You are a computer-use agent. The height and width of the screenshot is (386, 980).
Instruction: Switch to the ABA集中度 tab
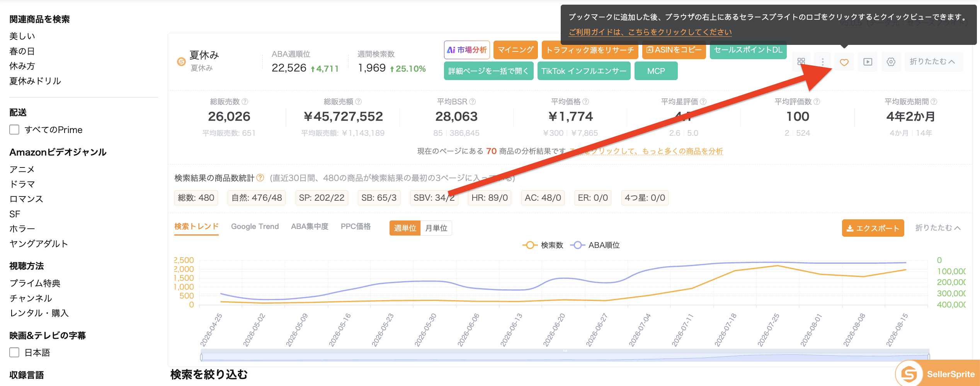point(310,227)
